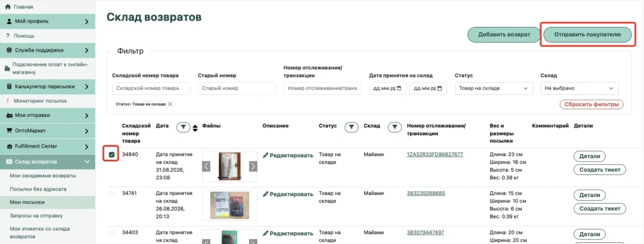The image size is (644, 244).
Task: Click the red exclamation icon for Мониторинг посылок
Action: pos(8,101)
